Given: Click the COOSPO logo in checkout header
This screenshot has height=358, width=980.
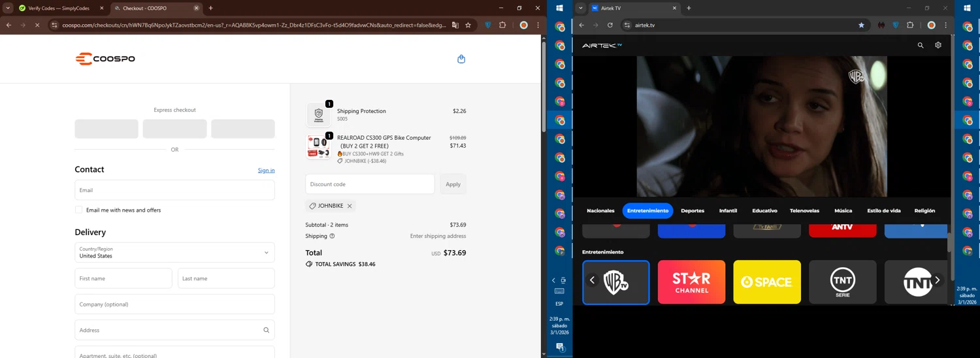Looking at the screenshot, I should pos(105,59).
